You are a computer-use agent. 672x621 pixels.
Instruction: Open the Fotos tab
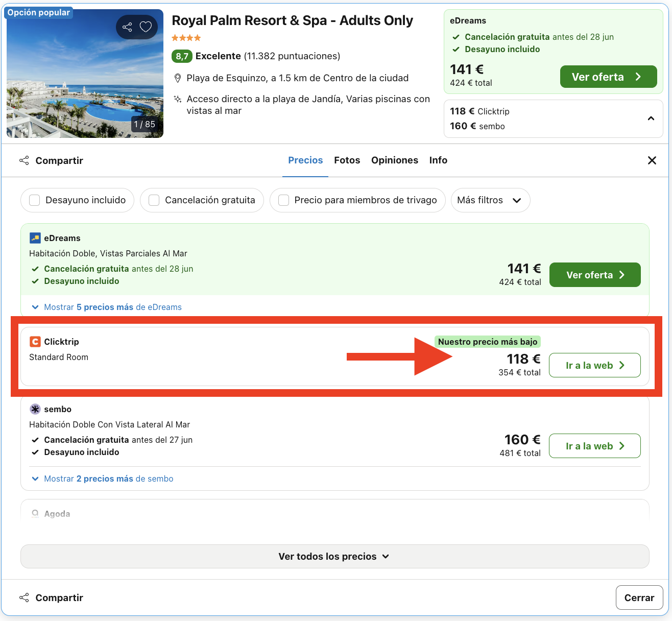(347, 160)
